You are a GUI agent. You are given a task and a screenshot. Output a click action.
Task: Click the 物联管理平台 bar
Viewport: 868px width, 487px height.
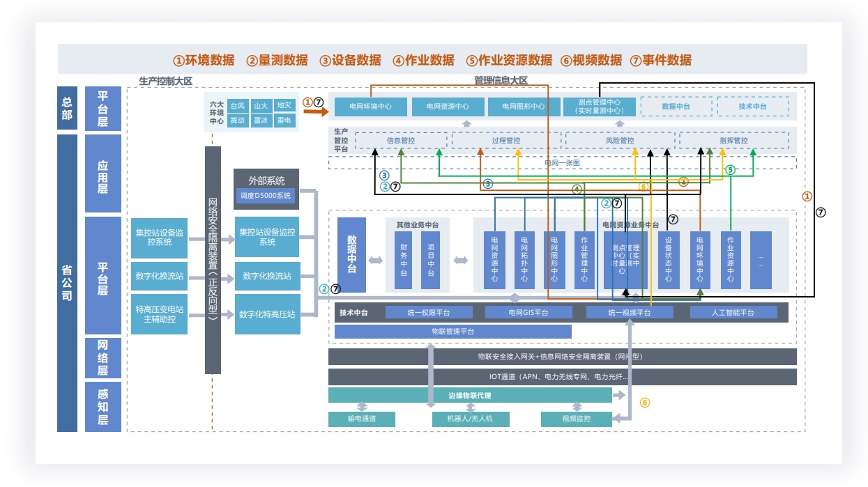click(452, 332)
